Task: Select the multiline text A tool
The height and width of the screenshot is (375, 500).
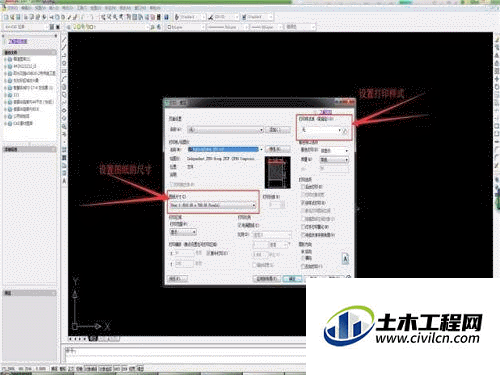Action: [x=64, y=181]
